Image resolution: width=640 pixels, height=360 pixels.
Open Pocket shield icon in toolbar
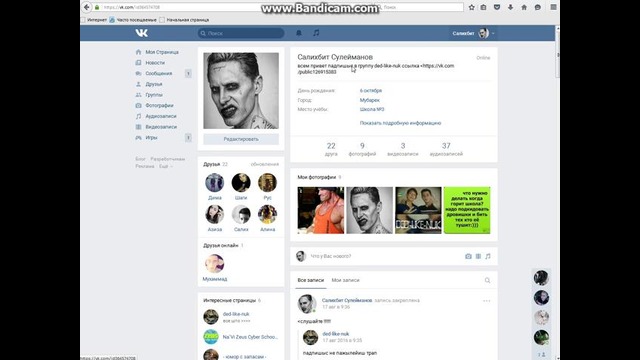[x=497, y=7]
